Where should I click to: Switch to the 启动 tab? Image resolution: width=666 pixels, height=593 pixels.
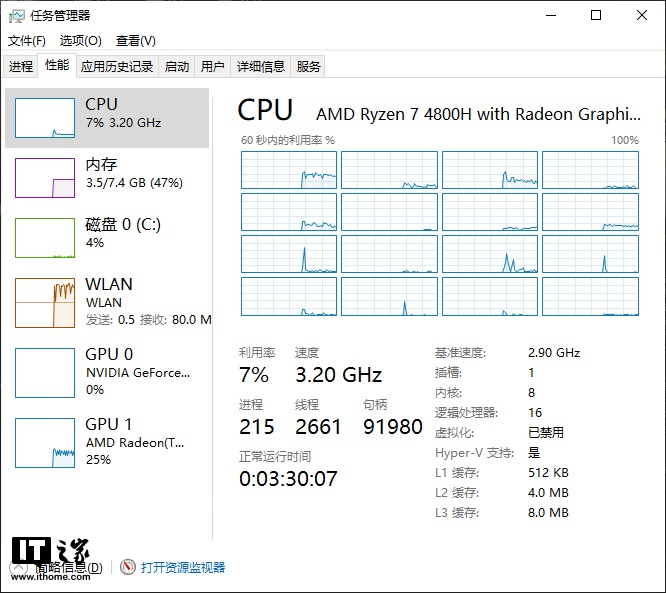tap(177, 67)
